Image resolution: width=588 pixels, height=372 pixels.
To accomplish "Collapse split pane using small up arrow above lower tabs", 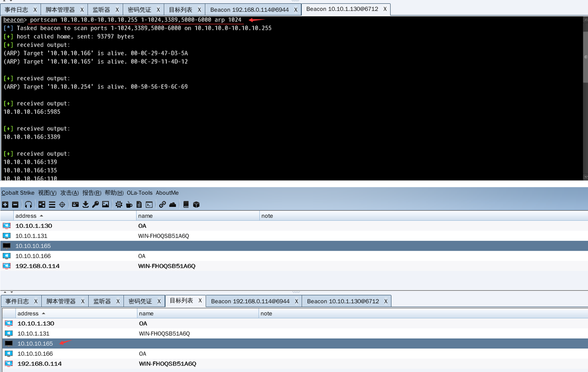I will pyautogui.click(x=5, y=292).
